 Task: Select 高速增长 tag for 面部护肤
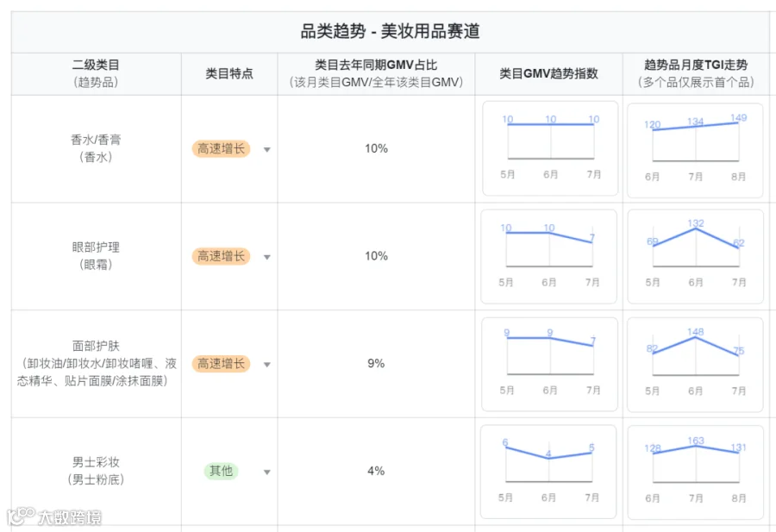221,364
